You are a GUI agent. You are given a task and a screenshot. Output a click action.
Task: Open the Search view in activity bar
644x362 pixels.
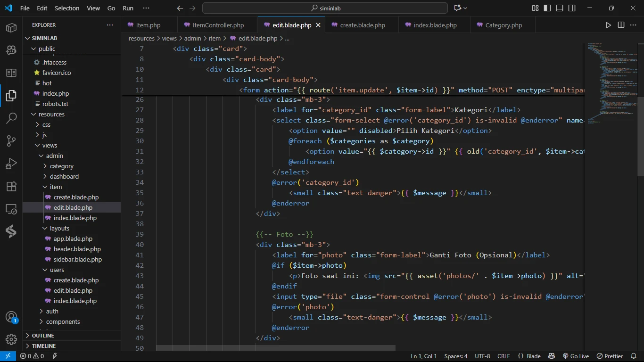click(11, 118)
